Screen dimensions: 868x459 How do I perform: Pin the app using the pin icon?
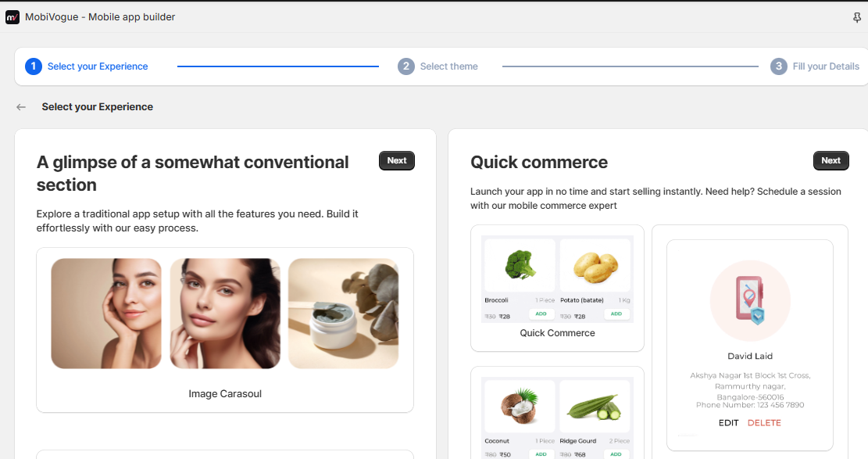point(856,18)
